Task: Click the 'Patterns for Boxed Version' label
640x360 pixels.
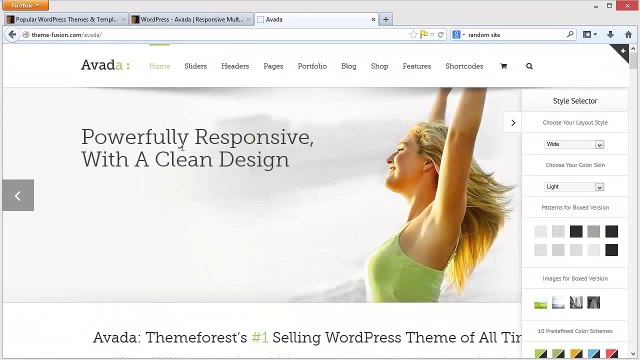Action: point(575,207)
